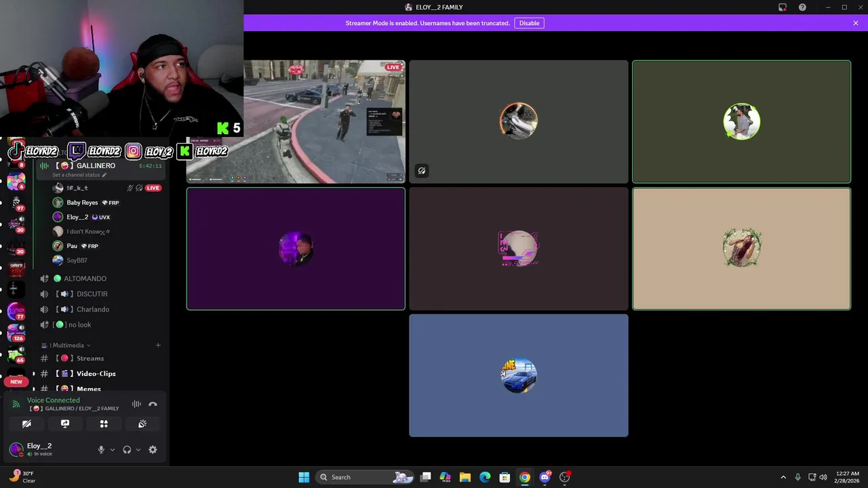Screen dimensions: 868x488
Task: Open OBS Studio from taskbar
Action: pyautogui.click(x=564, y=477)
